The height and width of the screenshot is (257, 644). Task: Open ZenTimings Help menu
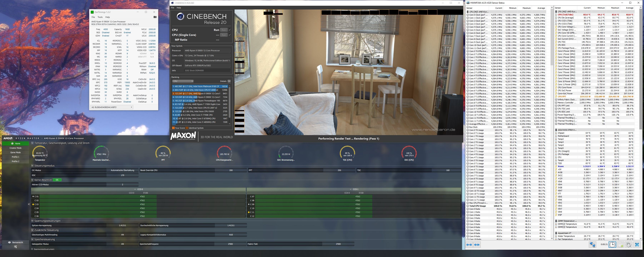point(108,17)
